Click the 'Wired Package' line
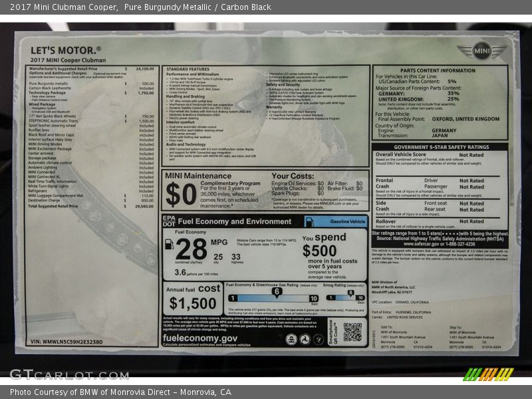 (42, 104)
